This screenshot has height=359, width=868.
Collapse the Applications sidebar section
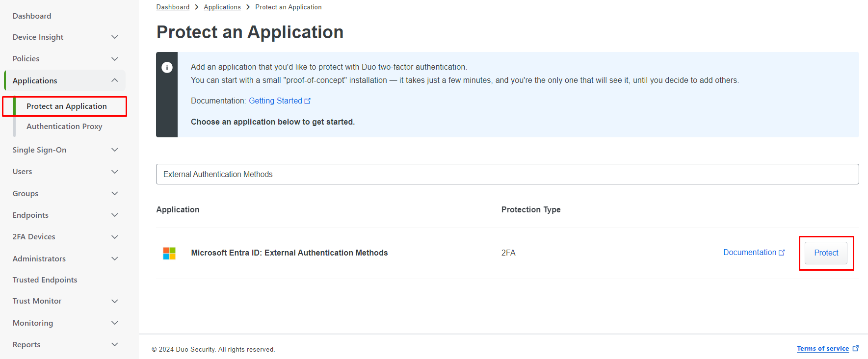point(115,80)
